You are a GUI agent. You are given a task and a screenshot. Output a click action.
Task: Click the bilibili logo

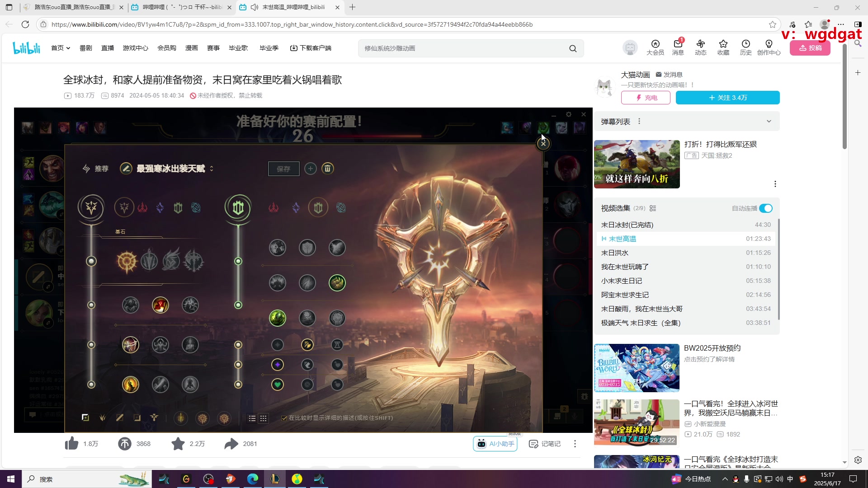[26, 48]
